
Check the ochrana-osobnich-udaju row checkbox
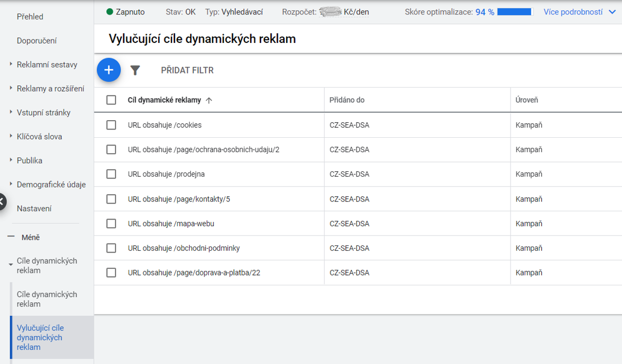click(x=111, y=150)
